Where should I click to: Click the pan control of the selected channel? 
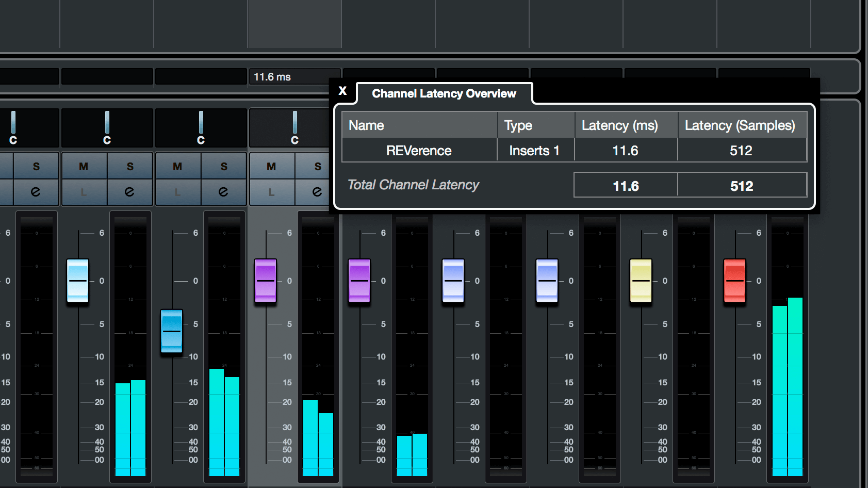[x=294, y=127]
